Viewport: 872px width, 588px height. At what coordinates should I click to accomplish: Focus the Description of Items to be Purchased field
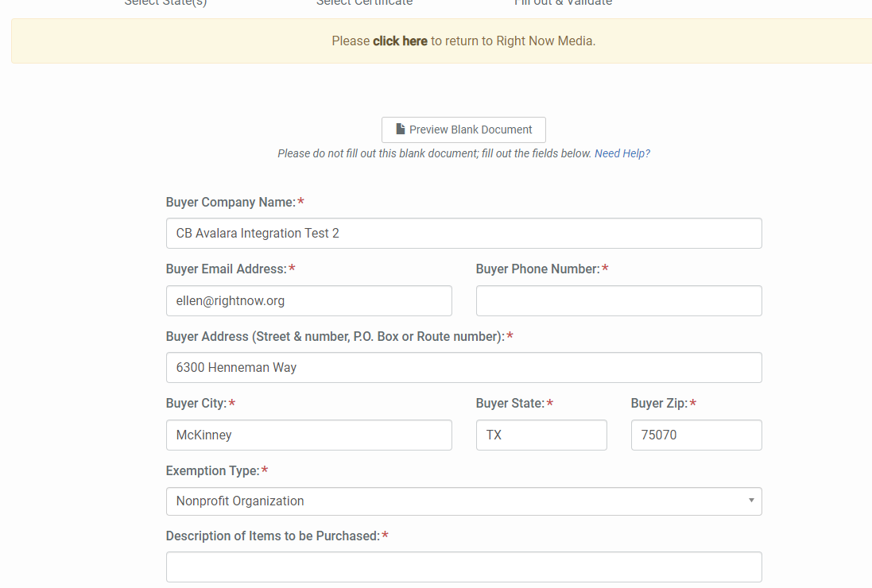point(463,567)
